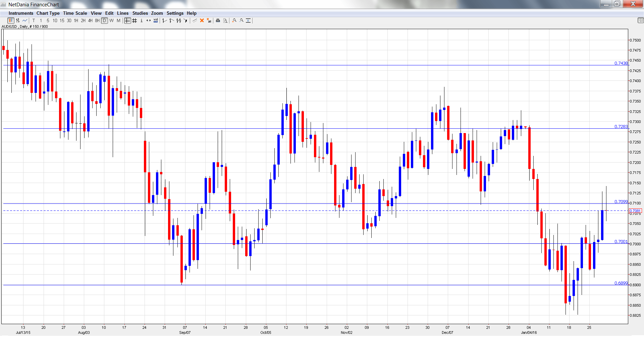
Task: Open the Chart Type menu
Action: [x=48, y=13]
